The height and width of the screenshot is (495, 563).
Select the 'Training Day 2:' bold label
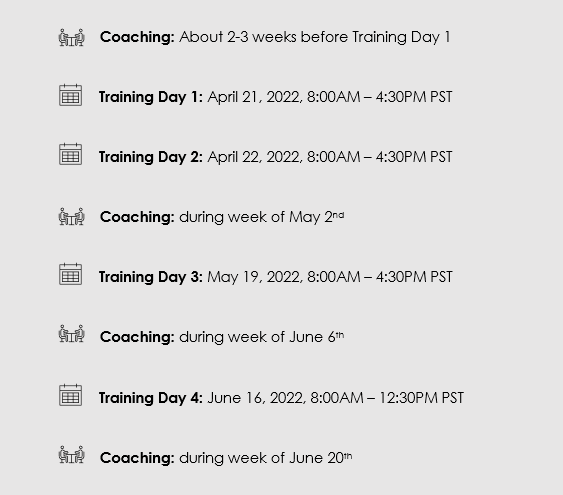151,157
